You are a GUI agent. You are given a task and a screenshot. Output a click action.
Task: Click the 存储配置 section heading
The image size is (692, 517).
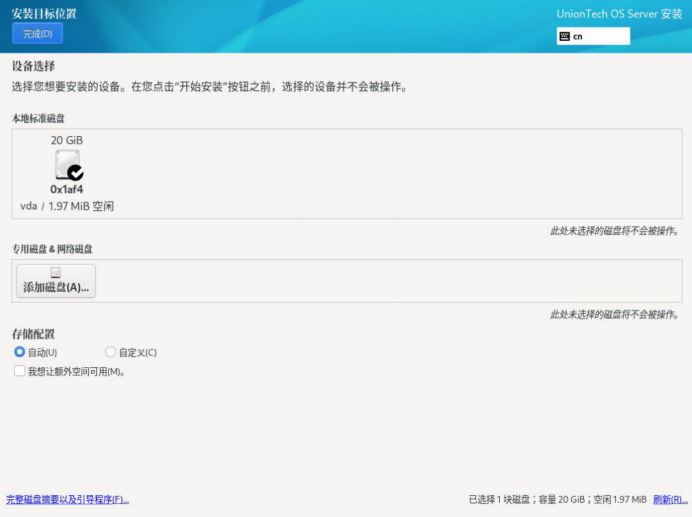(33, 334)
